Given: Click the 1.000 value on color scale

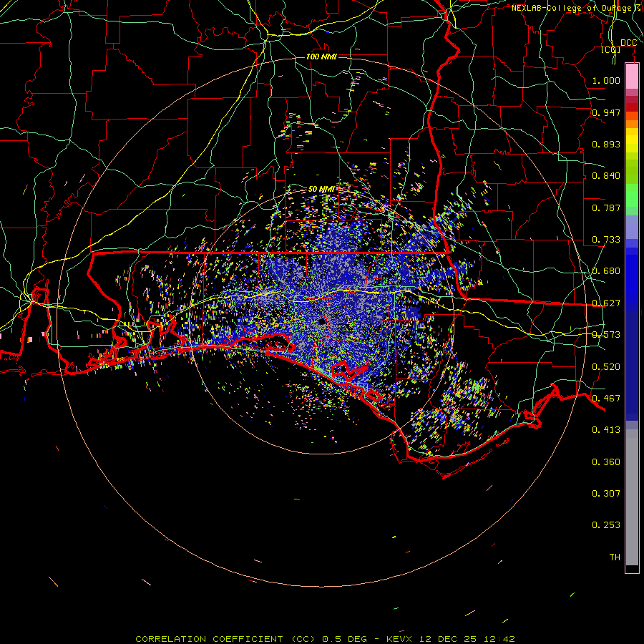Looking at the screenshot, I should 606,80.
